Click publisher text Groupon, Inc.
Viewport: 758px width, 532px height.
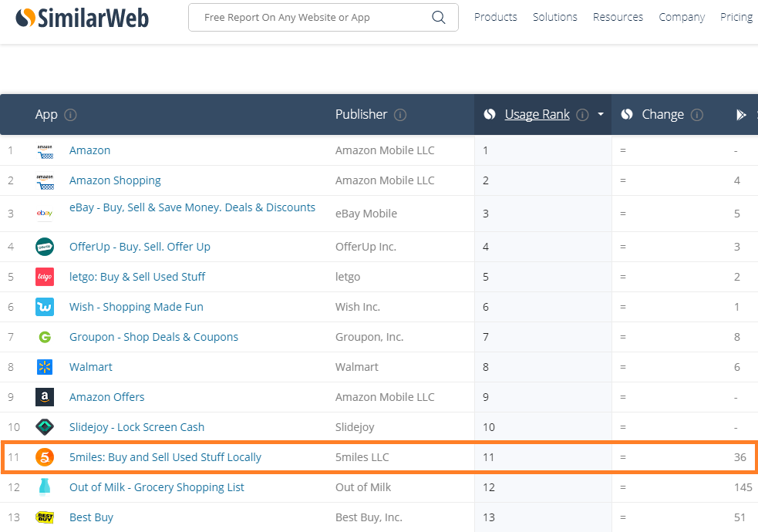tap(369, 337)
